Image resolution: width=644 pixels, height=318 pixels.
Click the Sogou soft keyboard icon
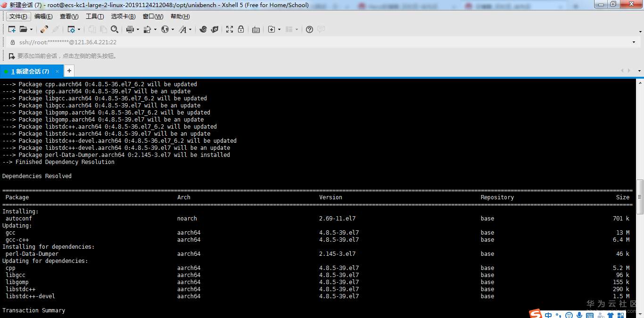(x=590, y=315)
